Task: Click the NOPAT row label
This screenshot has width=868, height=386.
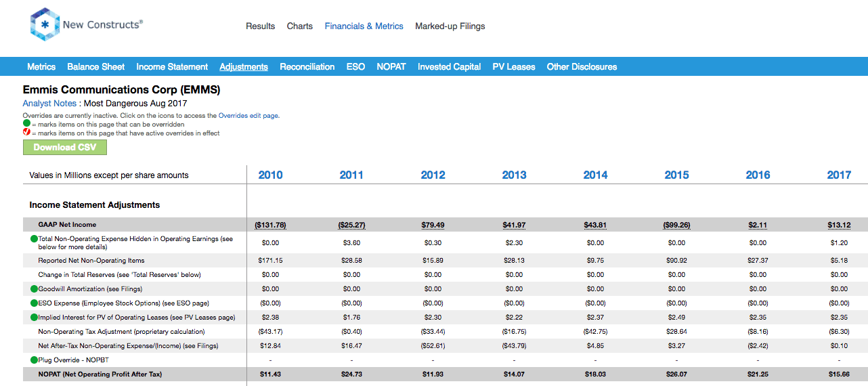Action: 100,374
